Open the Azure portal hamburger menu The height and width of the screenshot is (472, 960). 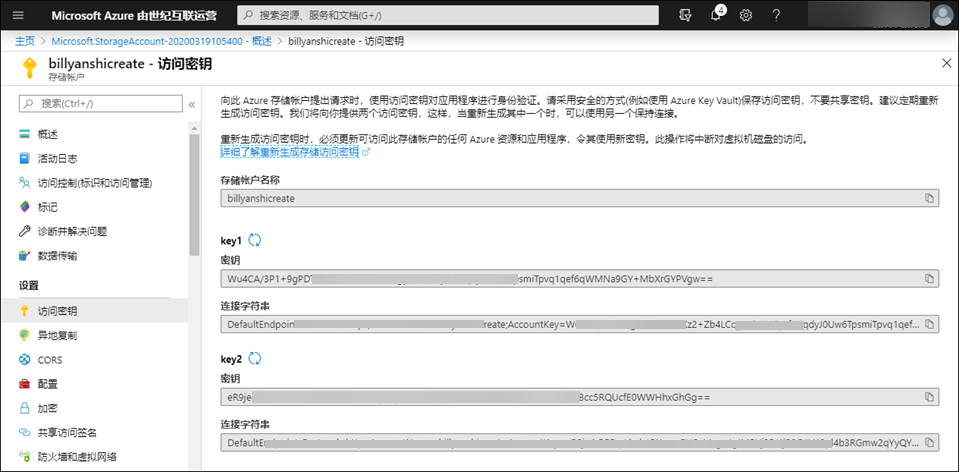coord(19,15)
